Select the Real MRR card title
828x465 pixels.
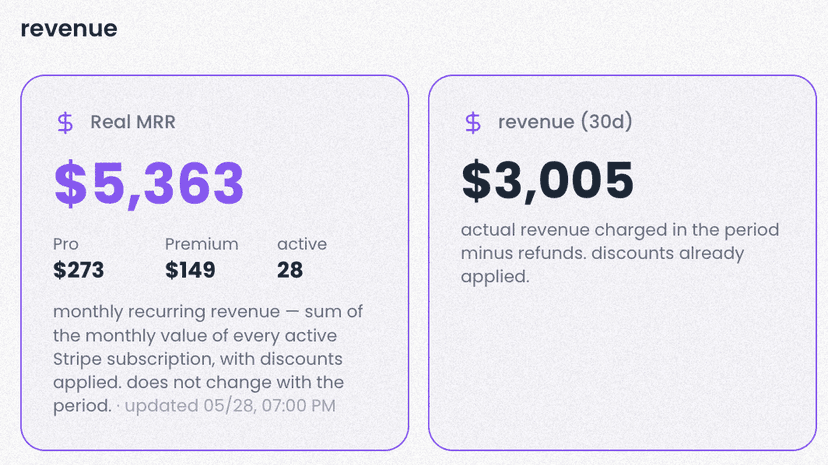pos(133,122)
